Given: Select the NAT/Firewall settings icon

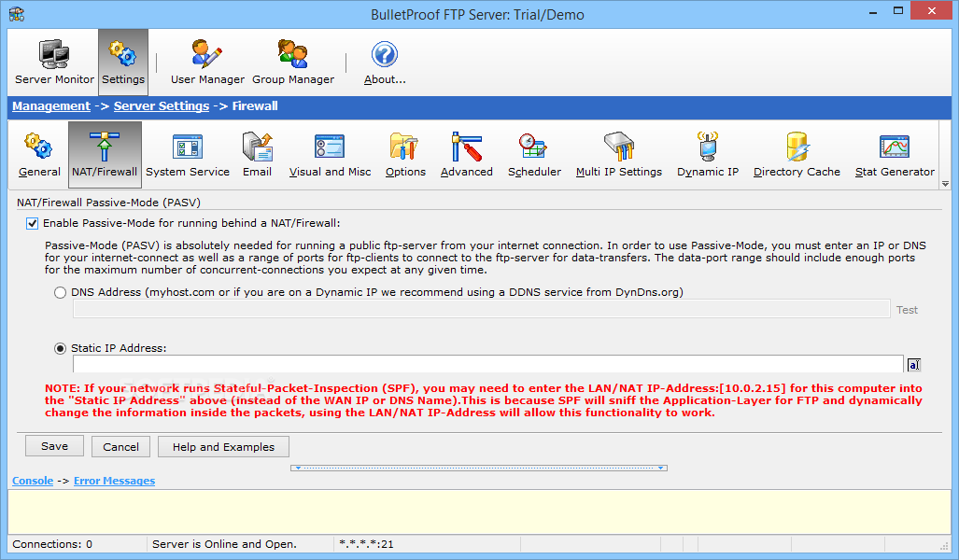Looking at the screenshot, I should click(x=105, y=155).
